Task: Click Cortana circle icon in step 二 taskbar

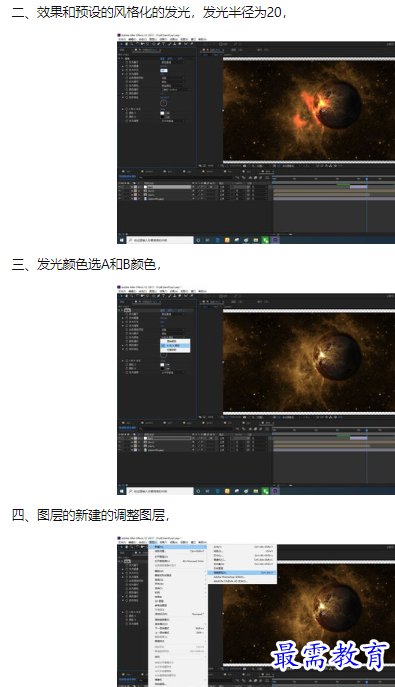Action: 198,240
